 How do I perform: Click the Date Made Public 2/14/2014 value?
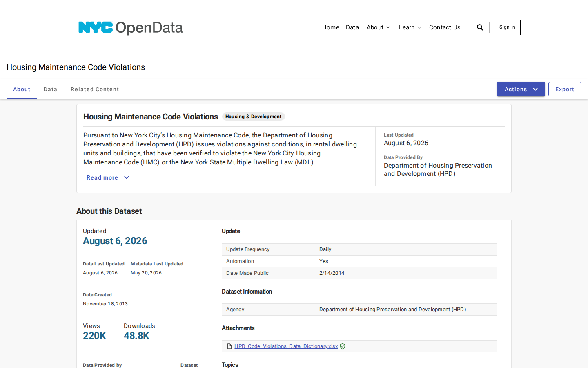(332, 273)
